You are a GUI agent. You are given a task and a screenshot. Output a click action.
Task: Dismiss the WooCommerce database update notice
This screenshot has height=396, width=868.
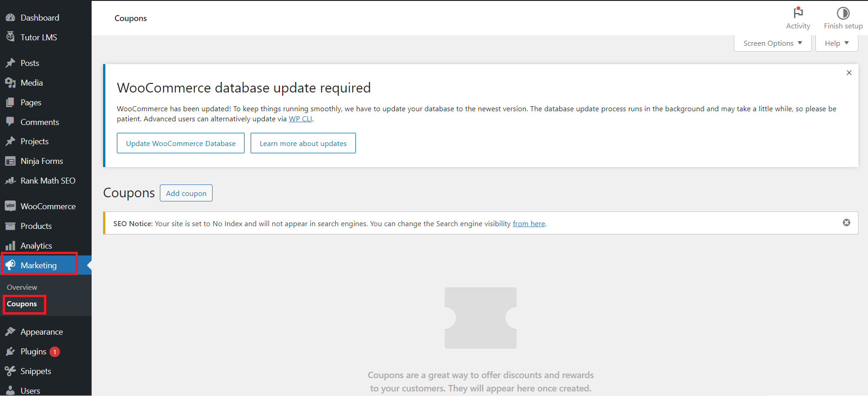pos(849,73)
